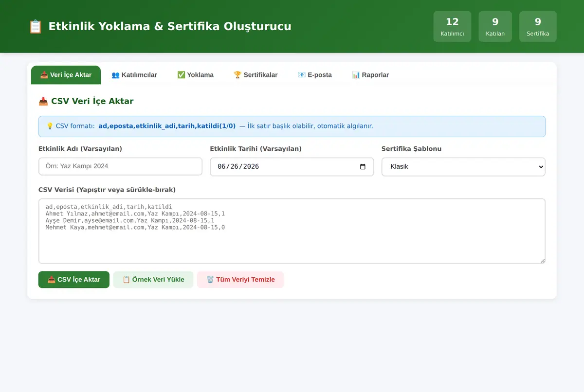Click the app title Etkinlik Yoklama & Sertifika Oluşturucu
This screenshot has width=584, height=392.
point(170,26)
